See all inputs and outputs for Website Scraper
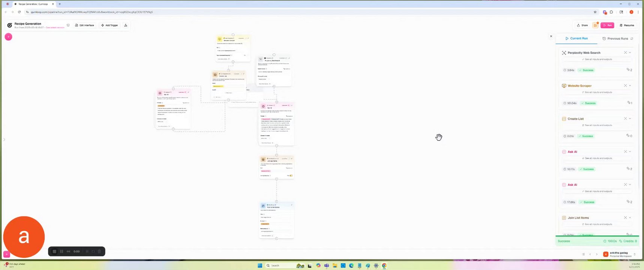 [597, 92]
